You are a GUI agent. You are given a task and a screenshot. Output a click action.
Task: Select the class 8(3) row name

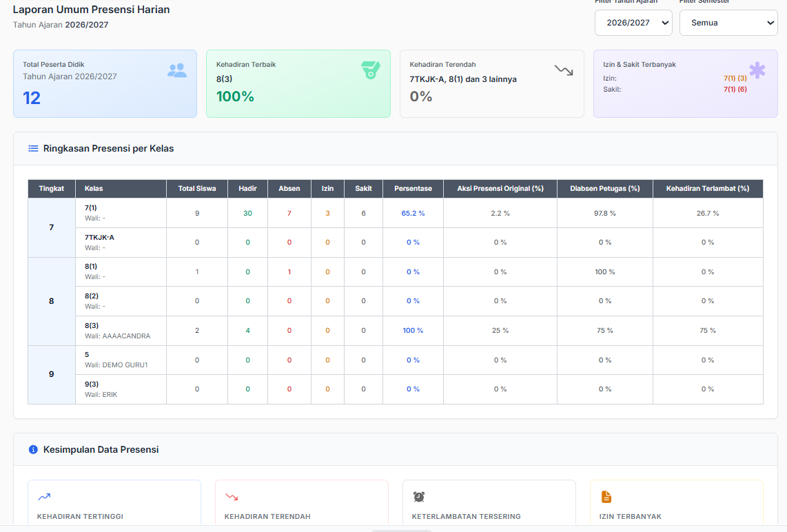pos(92,326)
